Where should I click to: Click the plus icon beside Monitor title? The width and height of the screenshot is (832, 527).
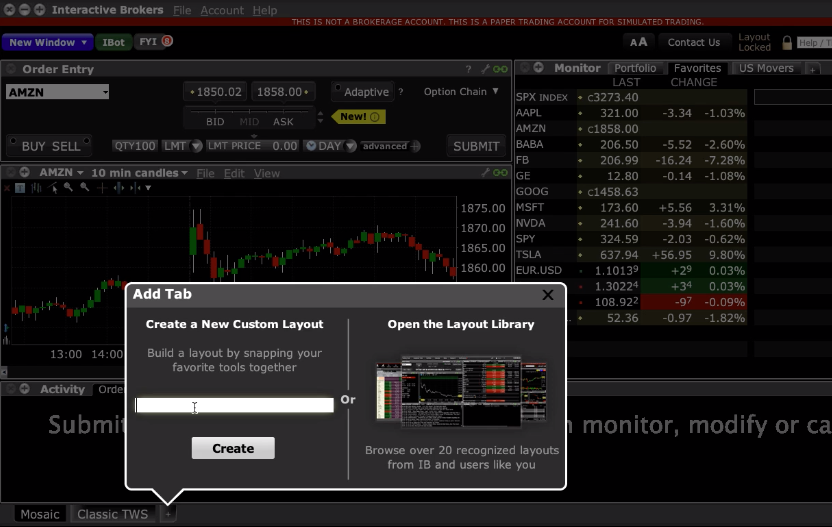(539, 67)
